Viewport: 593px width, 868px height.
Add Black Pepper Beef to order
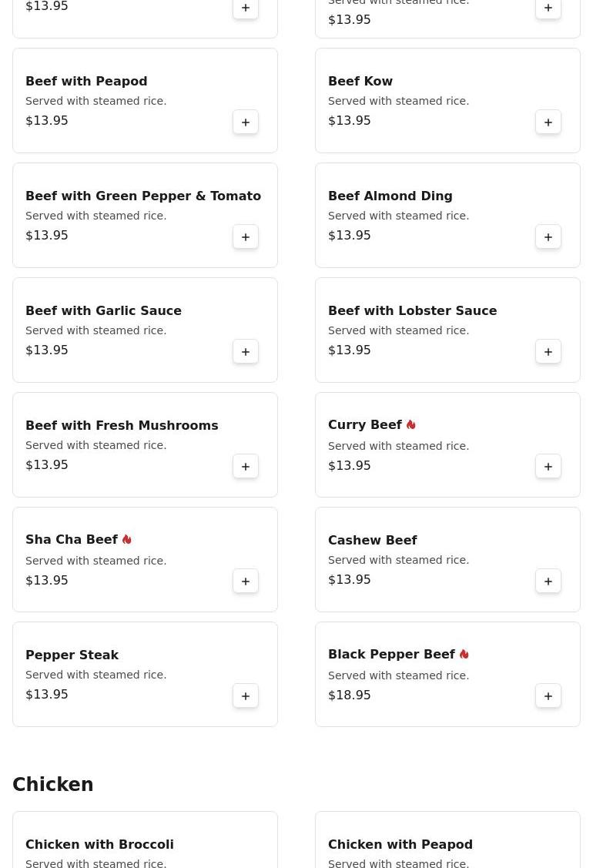[548, 696]
